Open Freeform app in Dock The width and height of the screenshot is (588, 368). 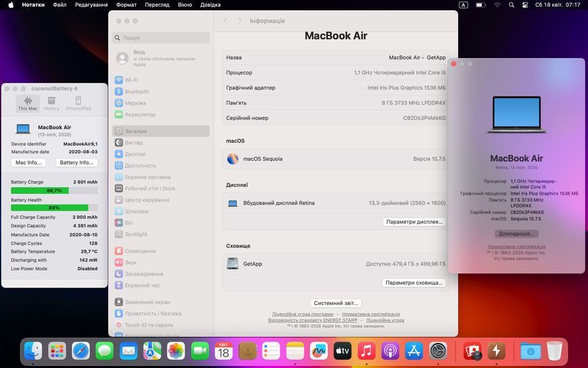tap(319, 351)
